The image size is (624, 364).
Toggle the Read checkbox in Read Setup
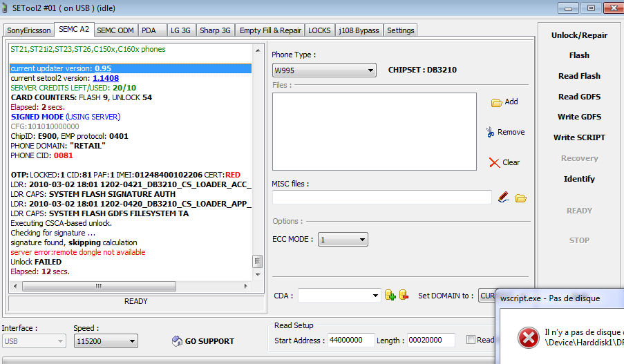(471, 340)
